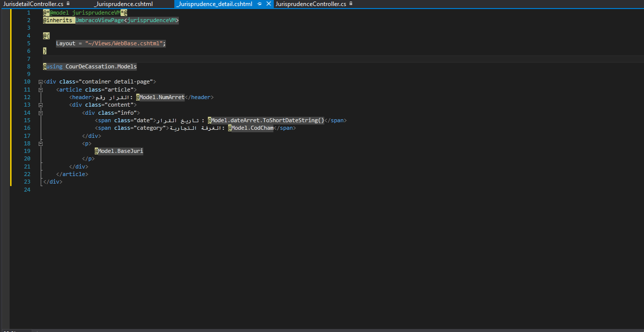Click the closing </header> tag

199,97
